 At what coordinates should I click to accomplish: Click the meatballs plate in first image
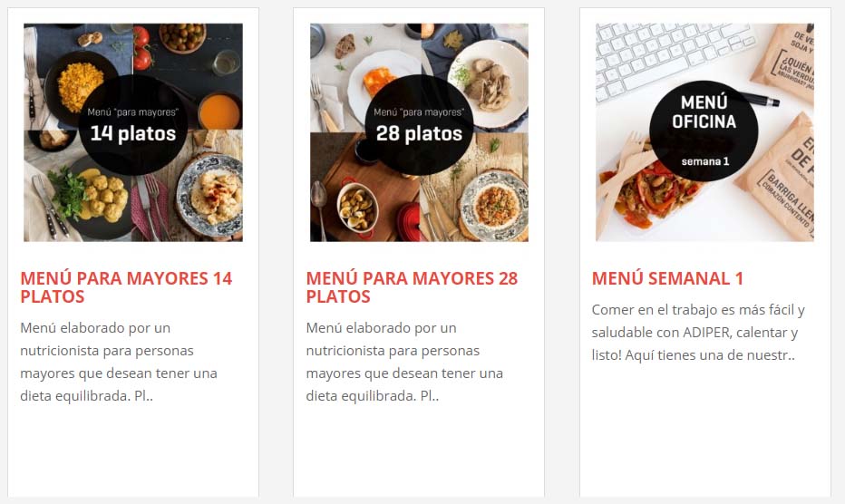(101, 199)
